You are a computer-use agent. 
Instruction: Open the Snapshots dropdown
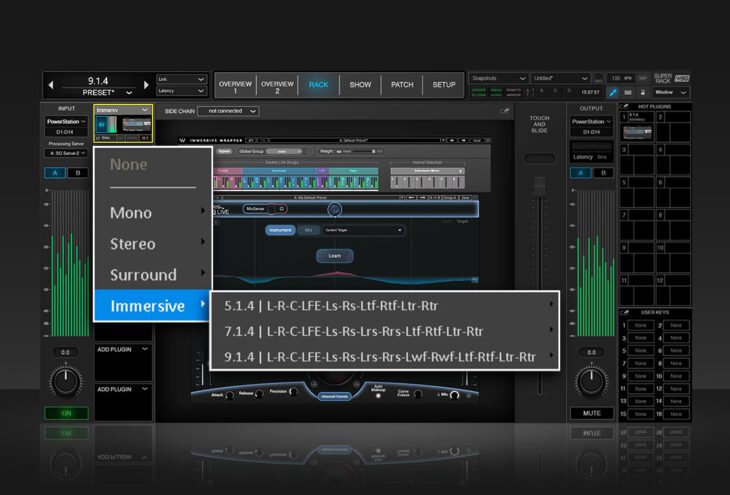pos(498,78)
